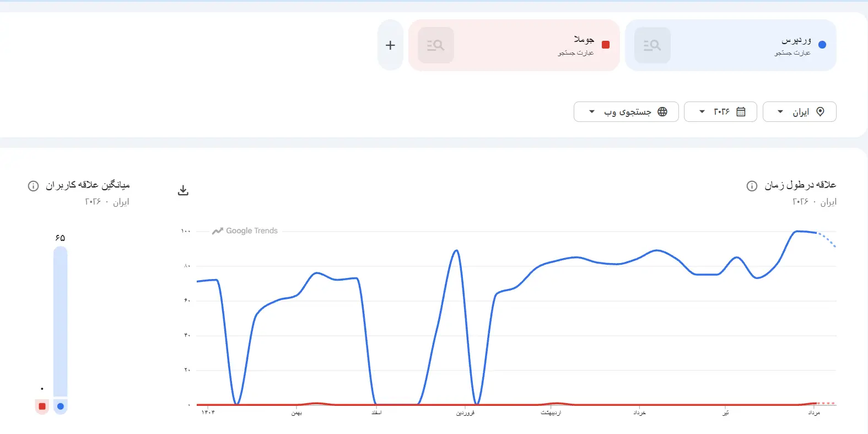Click the ۲۰ value on the vertical axis

(187, 370)
